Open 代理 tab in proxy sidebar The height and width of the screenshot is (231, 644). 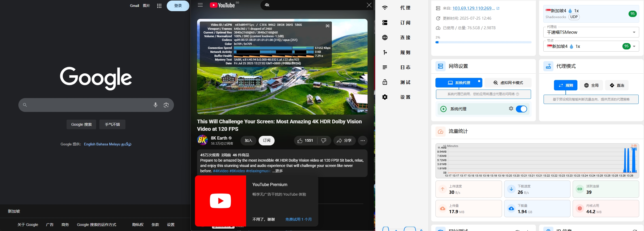(x=402, y=8)
